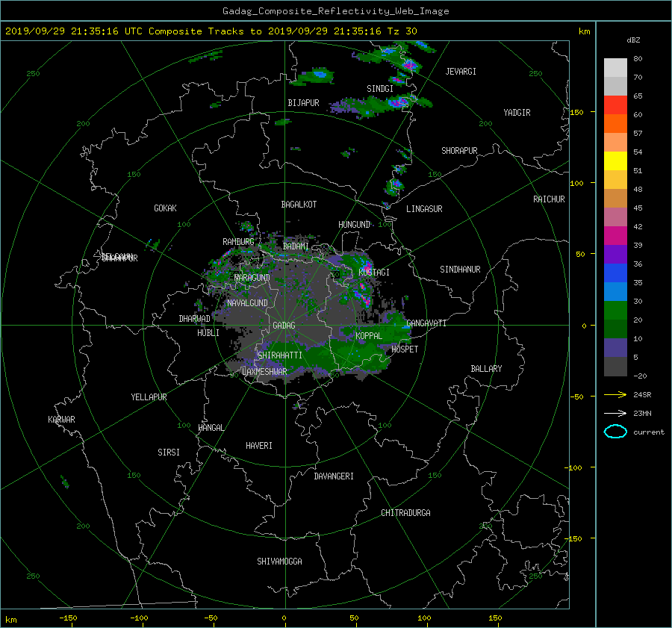The height and width of the screenshot is (628, 672).
Task: Click the km unit label at bottom left
Action: click(10, 620)
